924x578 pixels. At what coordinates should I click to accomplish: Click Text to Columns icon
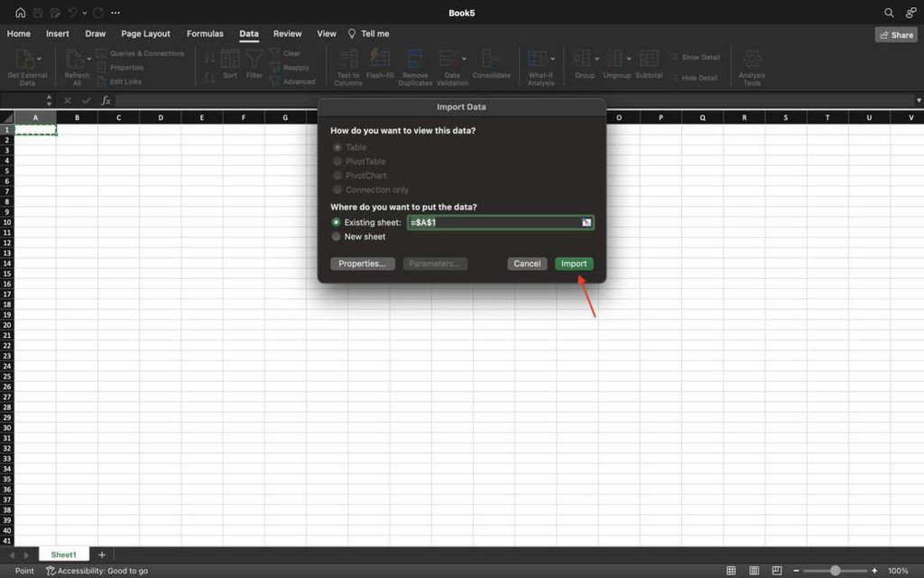[x=348, y=60]
